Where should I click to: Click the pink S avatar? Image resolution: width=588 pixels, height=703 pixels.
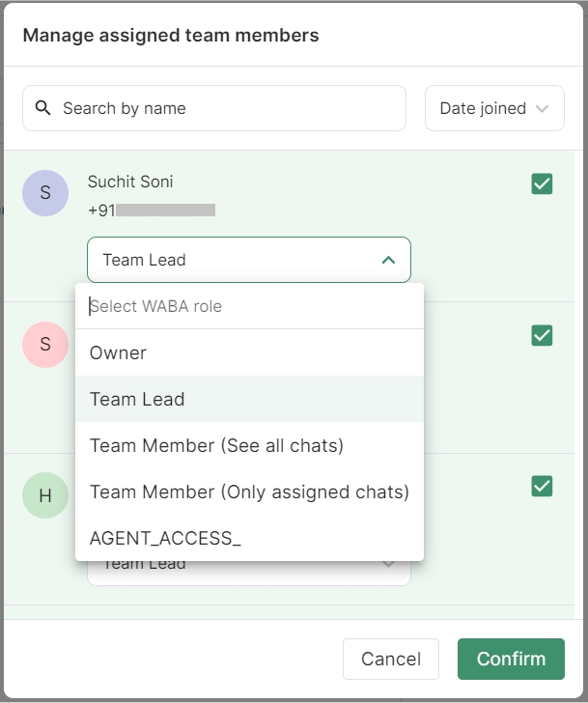pos(45,345)
